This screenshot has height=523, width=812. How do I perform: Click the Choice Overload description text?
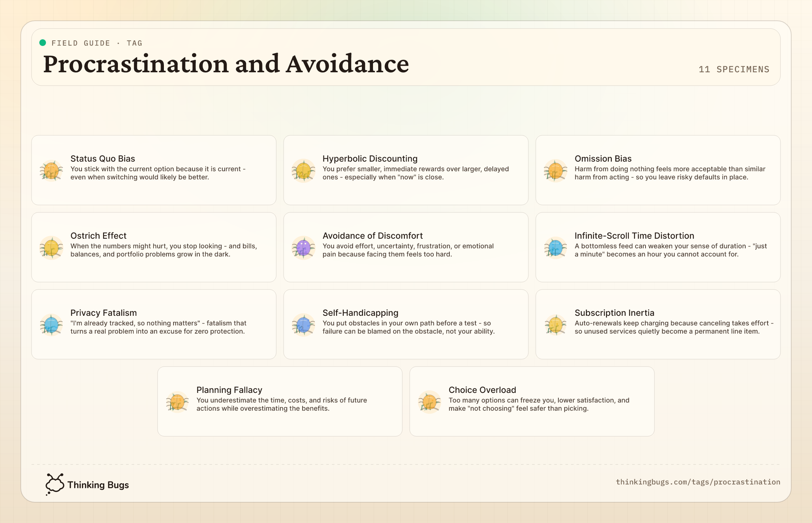[539, 404]
